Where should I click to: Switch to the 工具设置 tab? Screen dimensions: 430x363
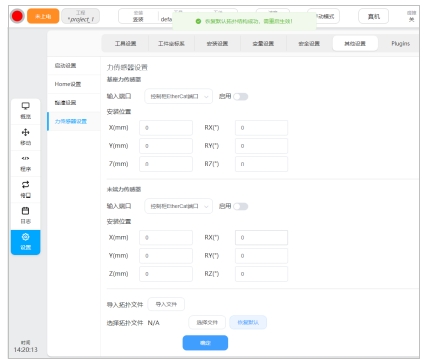(x=125, y=44)
